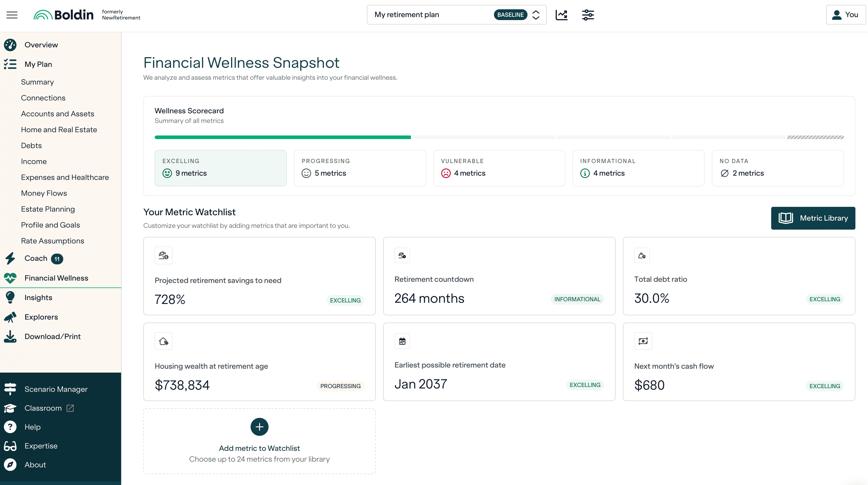Image resolution: width=868 pixels, height=485 pixels.
Task: Expand the 'My retirement plan' selector chevrons
Action: click(x=536, y=14)
